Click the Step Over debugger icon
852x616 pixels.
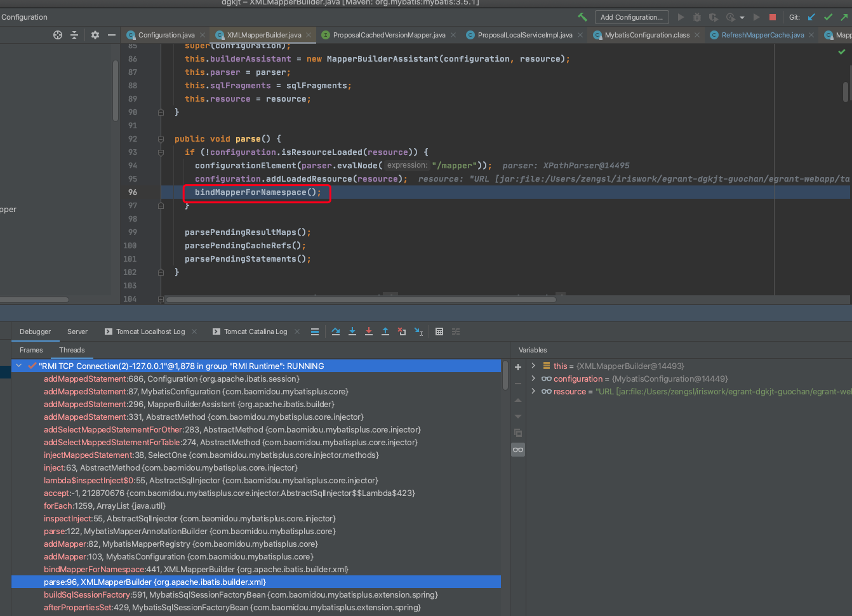[336, 331]
